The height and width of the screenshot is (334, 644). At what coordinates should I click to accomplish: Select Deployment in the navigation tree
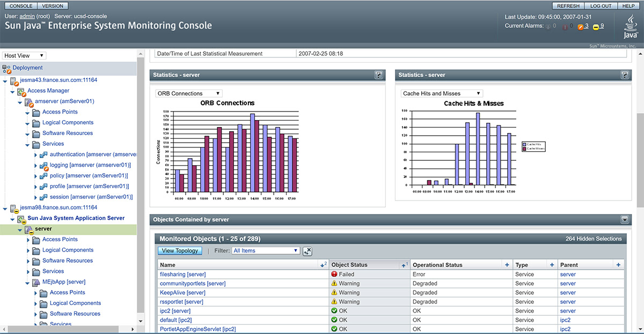point(28,68)
